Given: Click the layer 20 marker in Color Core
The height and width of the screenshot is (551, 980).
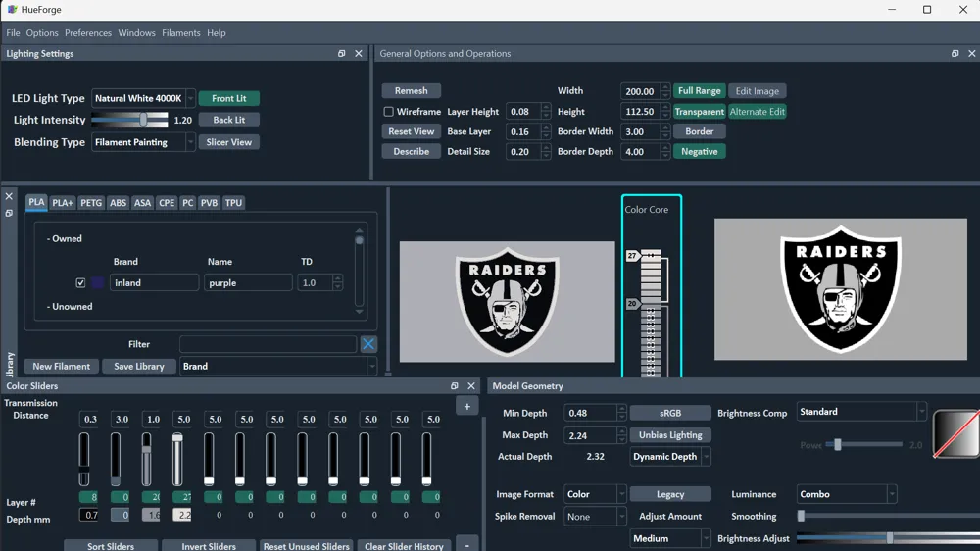Looking at the screenshot, I should tap(632, 304).
